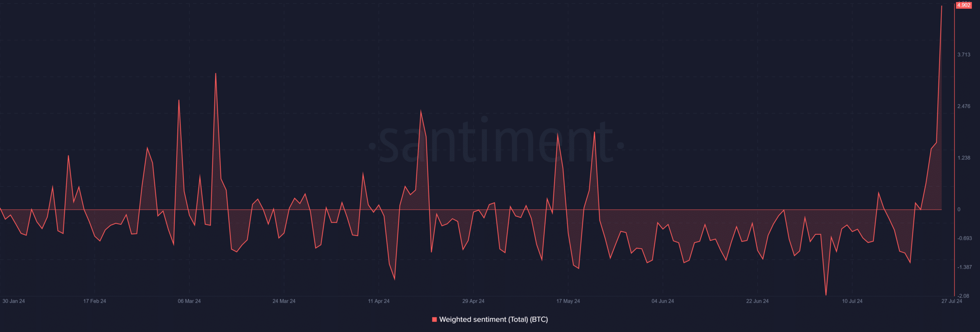The width and height of the screenshot is (980, 332).
Task: Click the 4.902 current value badge
Action: pos(964,5)
